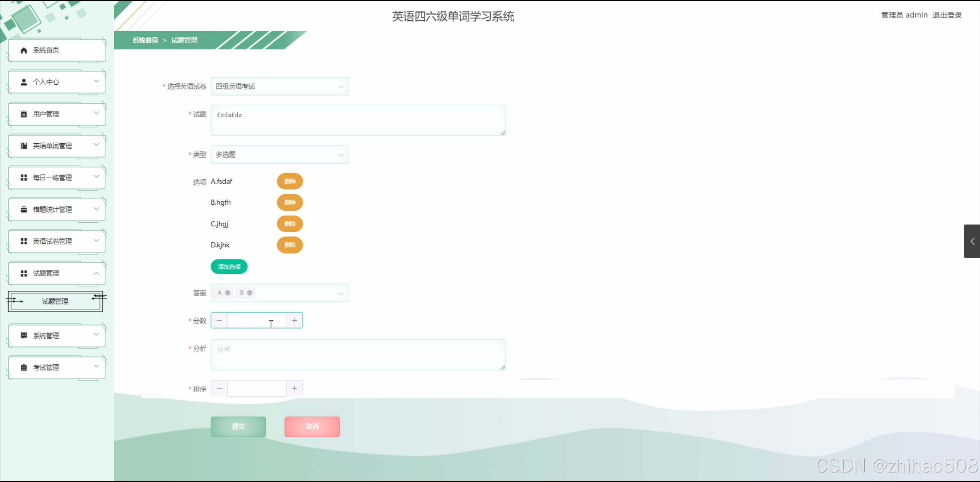Viewport: 980px width, 482px height.
Task: Click the 提交 submit button
Action: [x=238, y=426]
